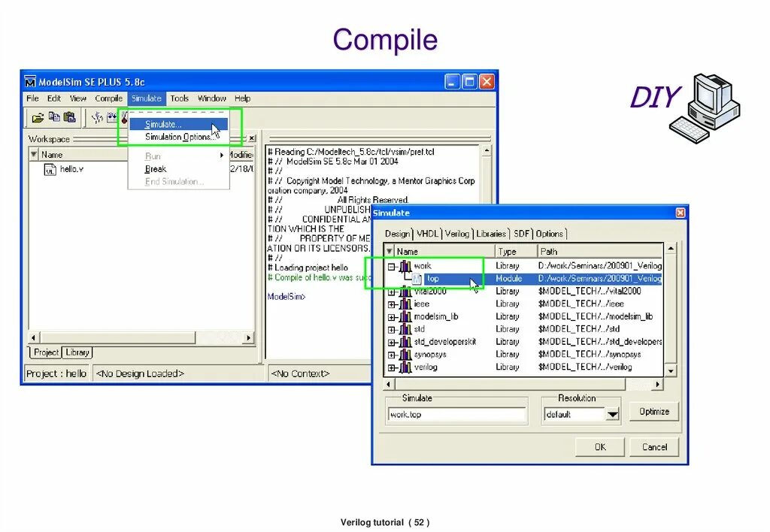This screenshot has width=770, height=532.
Task: Select the Project tab in Workspace pane
Action: [x=46, y=352]
